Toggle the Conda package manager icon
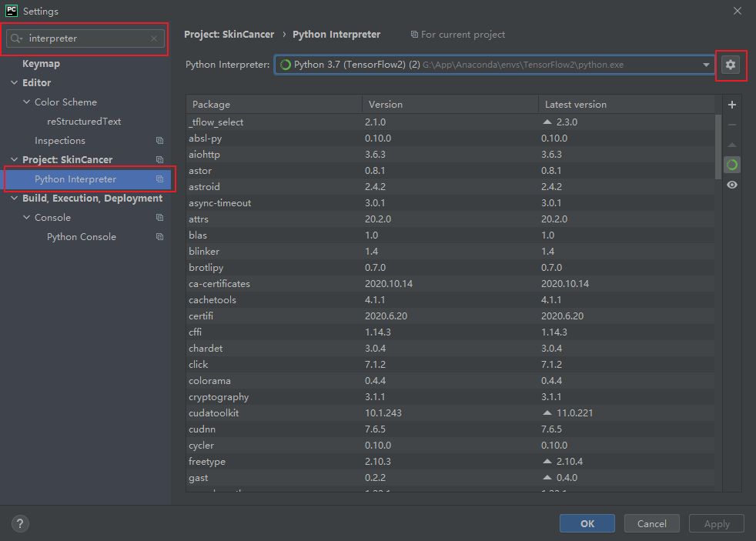756x541 pixels. pyautogui.click(x=732, y=165)
